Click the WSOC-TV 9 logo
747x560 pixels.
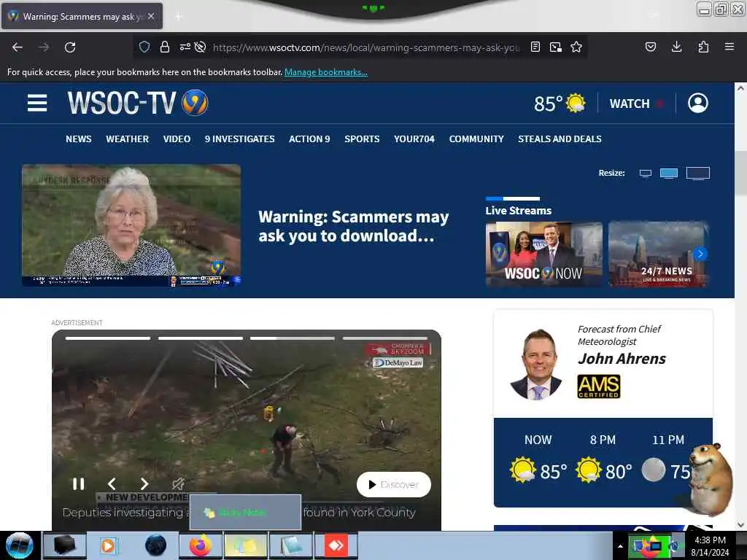pyautogui.click(x=138, y=102)
